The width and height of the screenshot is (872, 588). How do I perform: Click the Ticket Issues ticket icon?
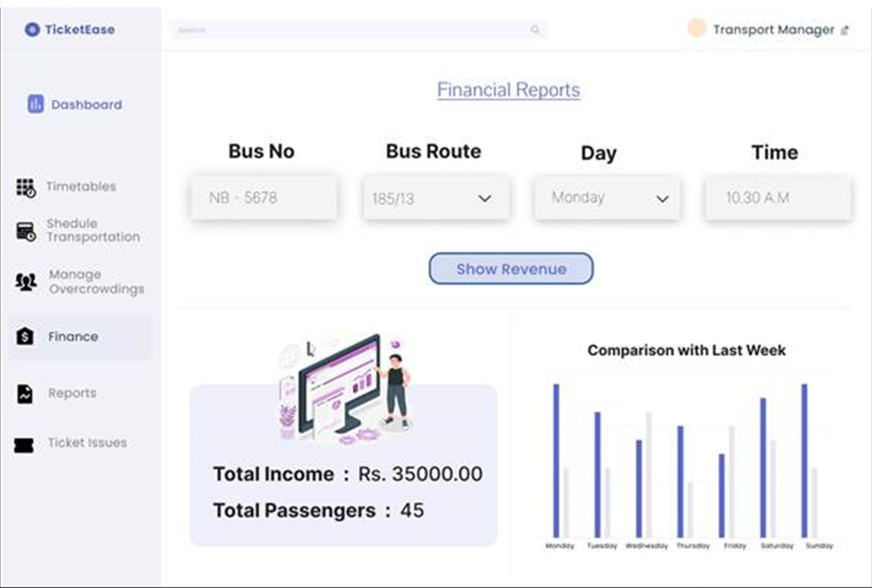[23, 444]
